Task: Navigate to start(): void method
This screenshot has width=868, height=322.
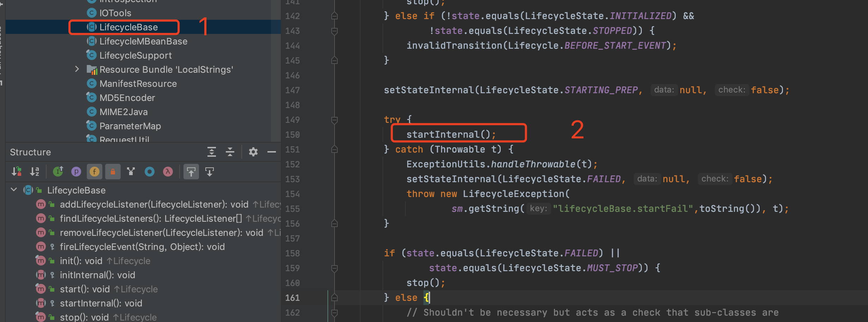Action: pos(85,289)
